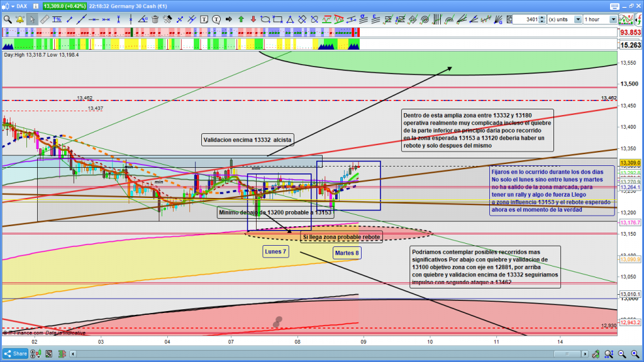Click the alert bell icon
This screenshot has width=644, height=362.
click(19, 19)
